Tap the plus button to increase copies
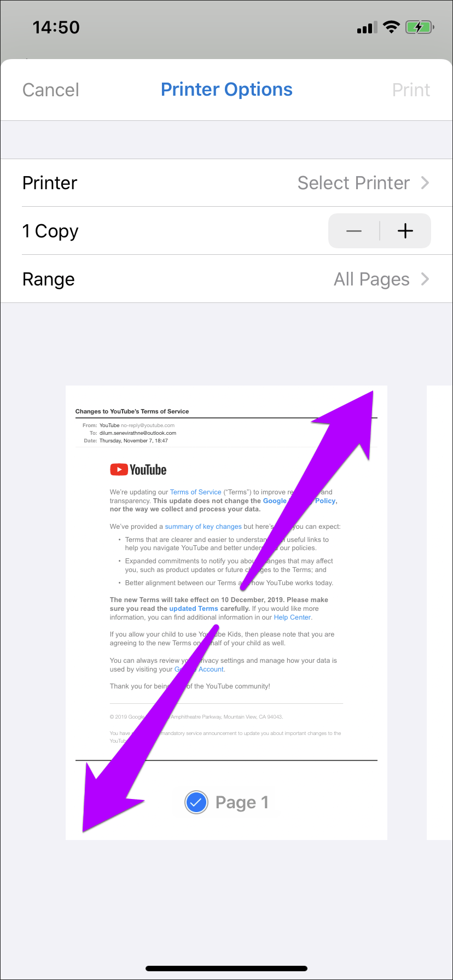 (405, 231)
